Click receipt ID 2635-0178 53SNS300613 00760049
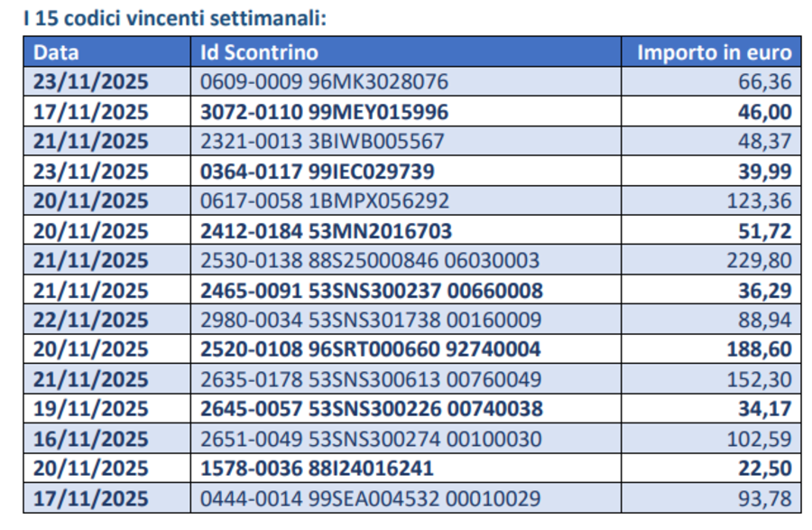The height and width of the screenshot is (530, 812). click(371, 380)
